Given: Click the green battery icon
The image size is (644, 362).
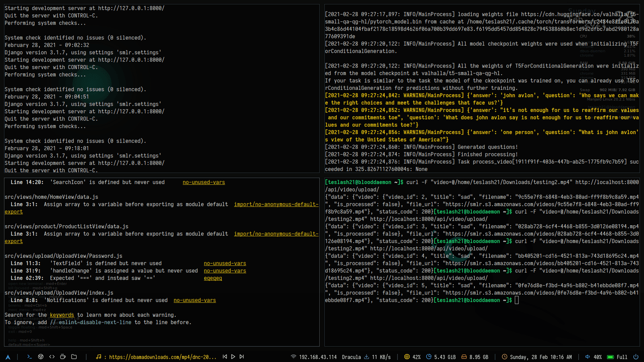Looking at the screenshot, I should click(x=610, y=357).
